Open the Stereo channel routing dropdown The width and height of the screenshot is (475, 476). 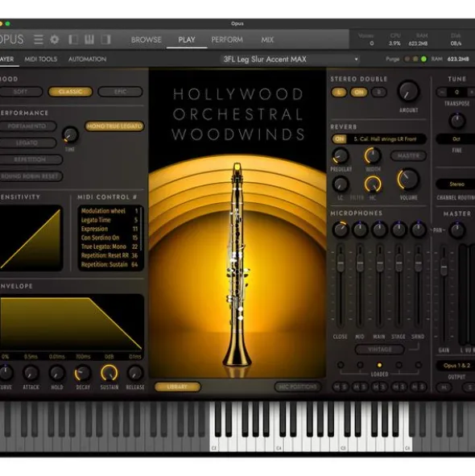(456, 184)
